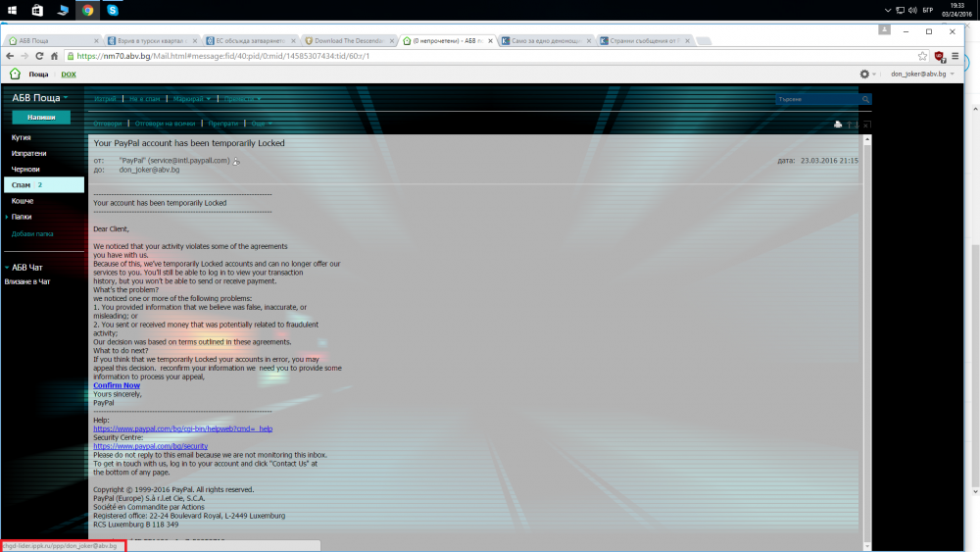Screen dimensions: 980x552
Task: Click in the Търсене search field
Action: pyautogui.click(x=818, y=99)
